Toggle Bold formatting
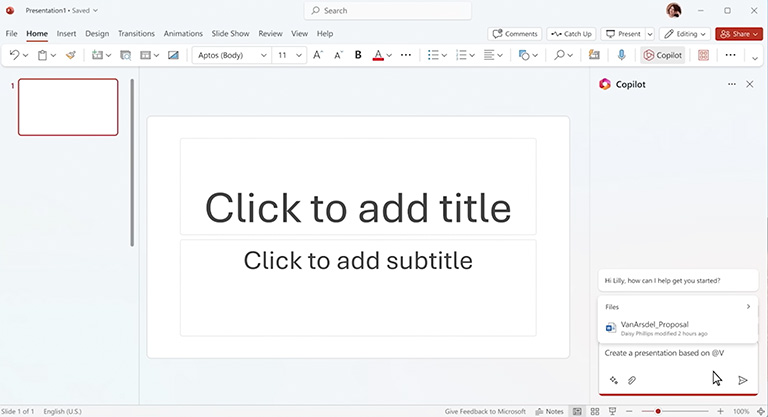The width and height of the screenshot is (768, 417). (358, 56)
